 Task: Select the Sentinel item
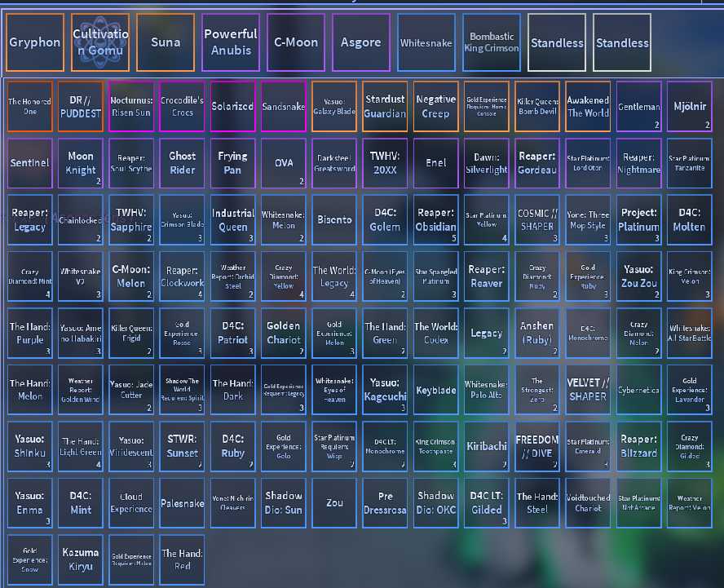(x=30, y=163)
